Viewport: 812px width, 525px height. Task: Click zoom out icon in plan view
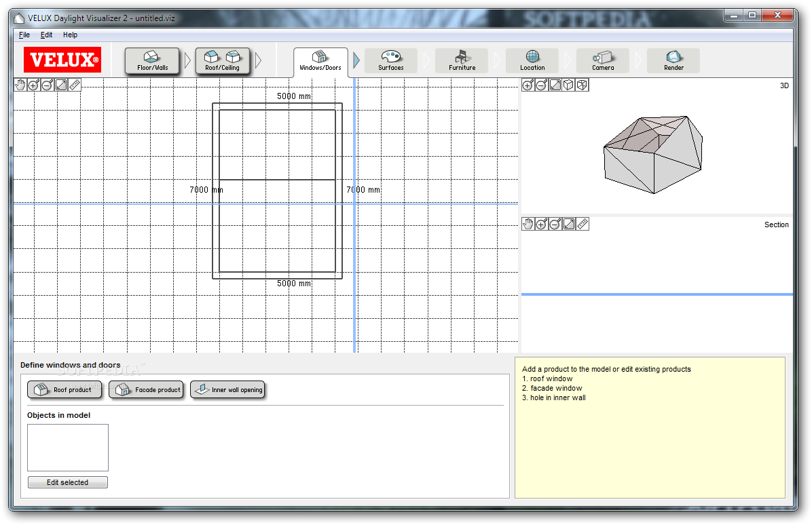coord(47,85)
